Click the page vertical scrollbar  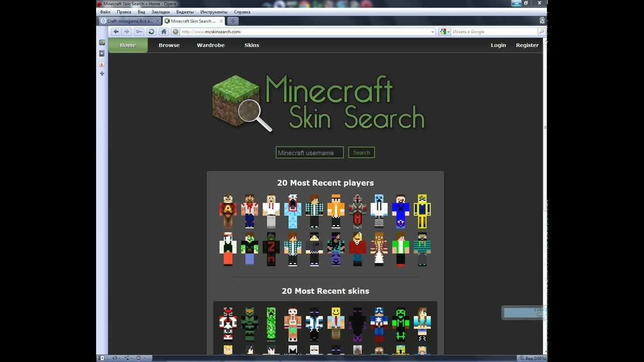(545, 196)
